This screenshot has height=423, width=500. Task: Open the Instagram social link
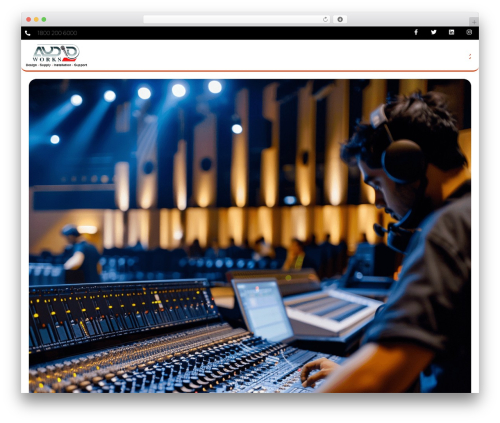[469, 32]
